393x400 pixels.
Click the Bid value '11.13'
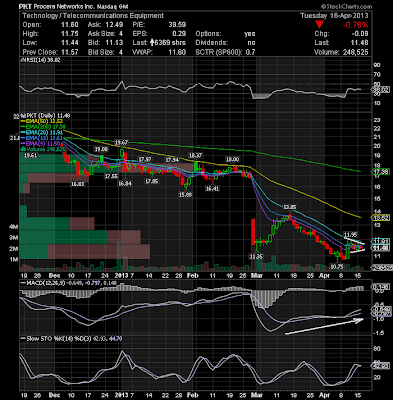pyautogui.click(x=114, y=43)
